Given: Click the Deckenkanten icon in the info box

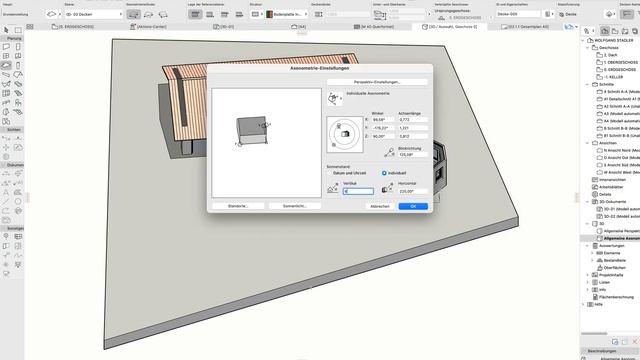Looking at the screenshot, I should [319, 14].
